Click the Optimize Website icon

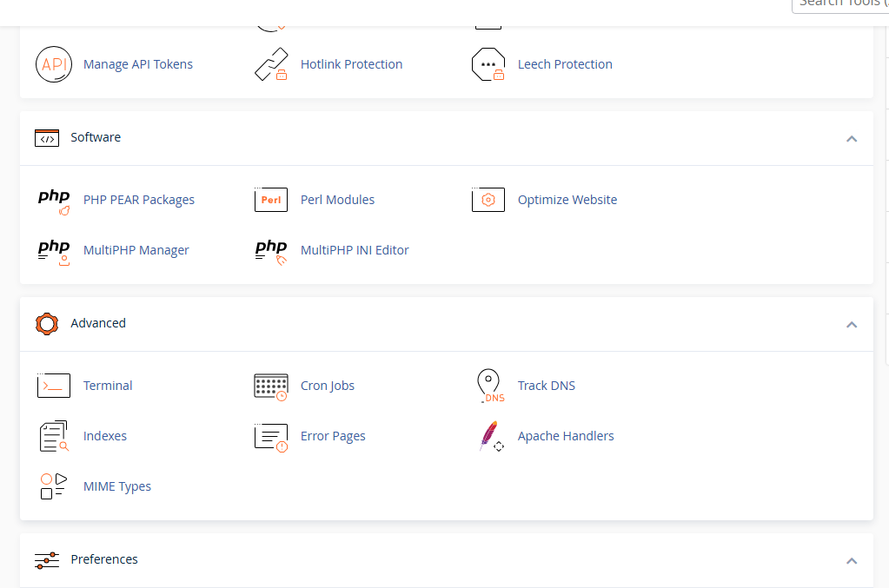pyautogui.click(x=488, y=200)
